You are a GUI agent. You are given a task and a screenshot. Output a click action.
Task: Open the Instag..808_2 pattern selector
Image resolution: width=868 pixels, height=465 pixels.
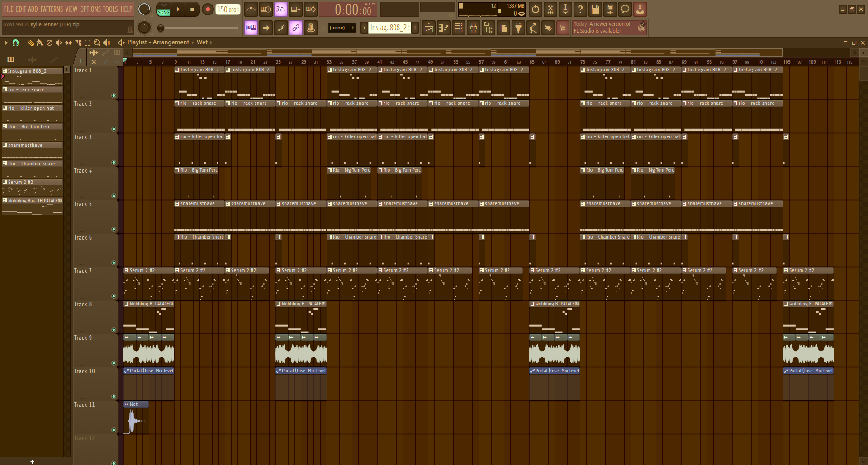389,28
